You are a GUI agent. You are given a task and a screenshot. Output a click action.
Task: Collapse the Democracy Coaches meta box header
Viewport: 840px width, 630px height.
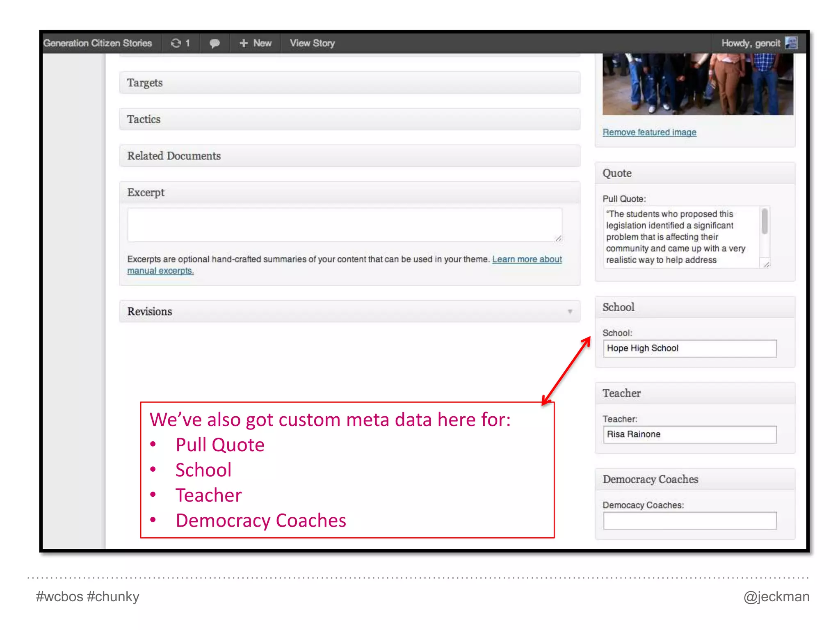(695, 479)
